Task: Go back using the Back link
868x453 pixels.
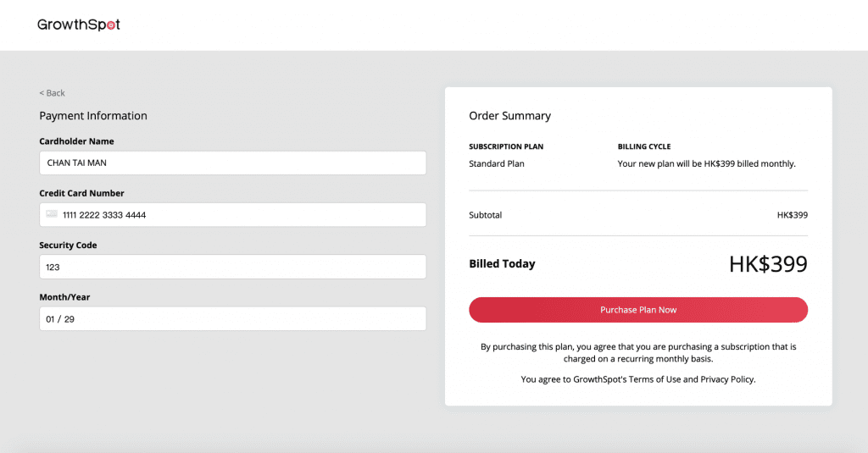Action: (52, 93)
